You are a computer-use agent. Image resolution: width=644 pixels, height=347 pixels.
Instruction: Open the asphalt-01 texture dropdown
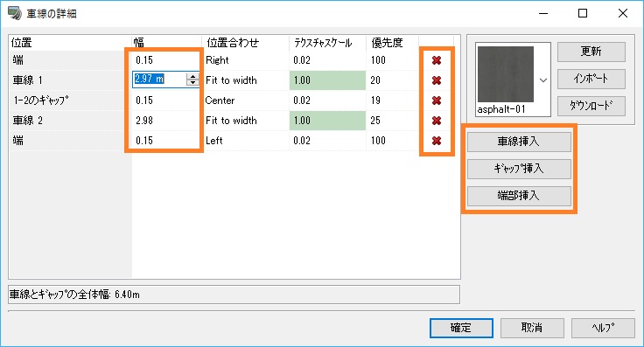pos(543,80)
